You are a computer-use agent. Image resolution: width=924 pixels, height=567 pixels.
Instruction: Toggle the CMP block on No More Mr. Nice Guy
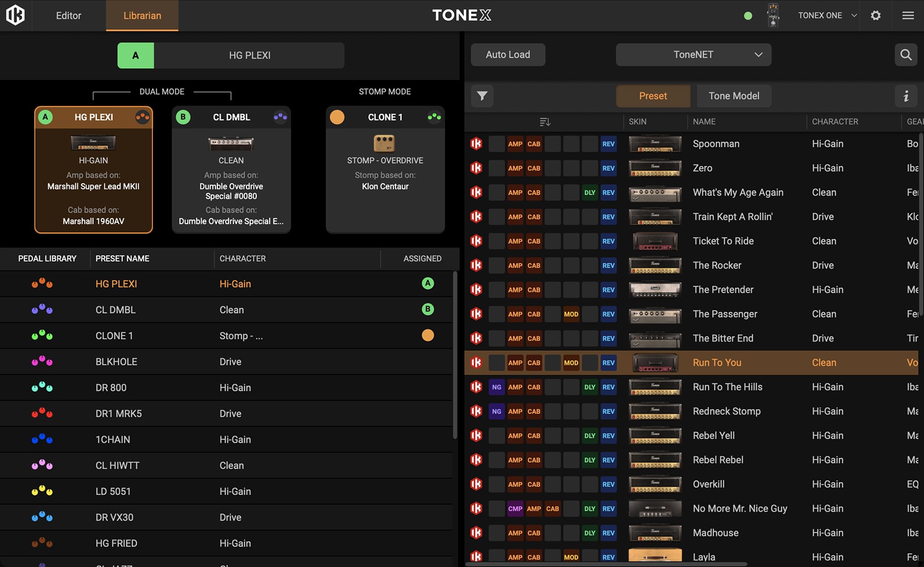tap(515, 509)
